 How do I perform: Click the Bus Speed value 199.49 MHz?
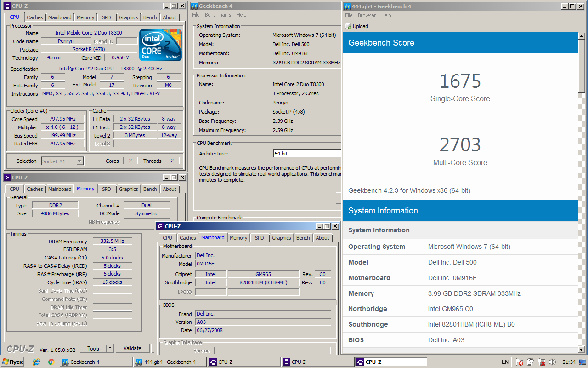(62, 135)
